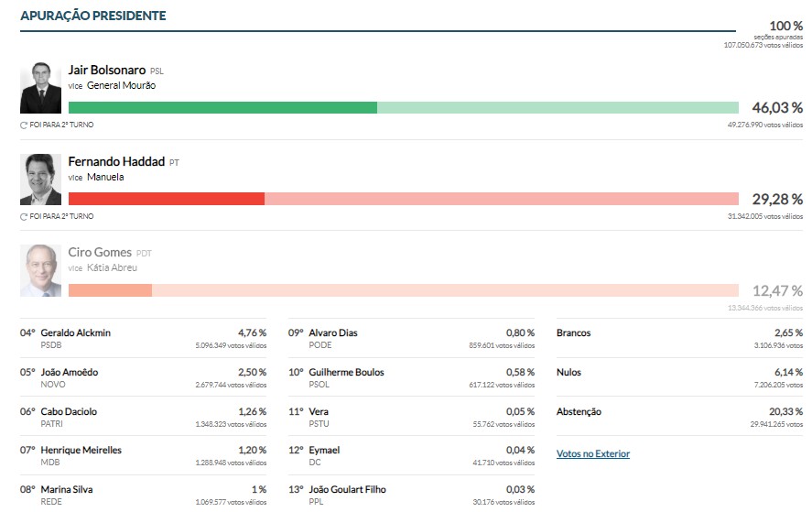Click Bolsonaro's green vote percentage bar
The height and width of the screenshot is (512, 812).
pyautogui.click(x=222, y=107)
